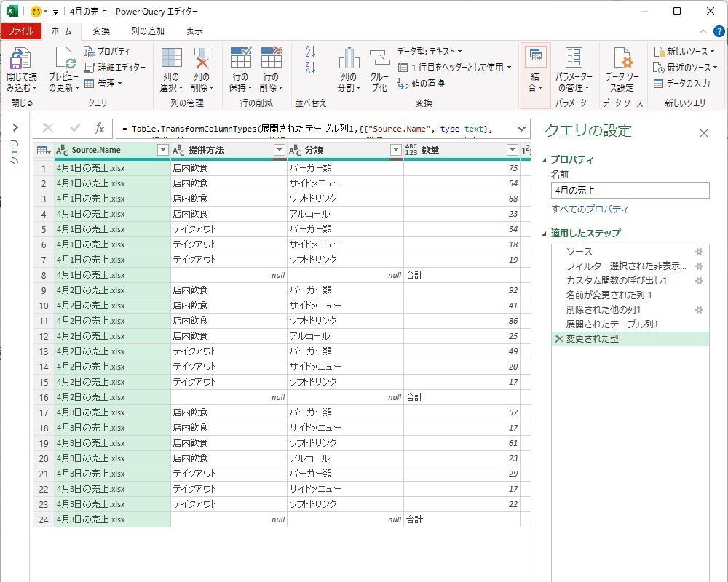The width and height of the screenshot is (728, 582).
Task: Click the すべてのプロパティ link
Action: [590, 210]
